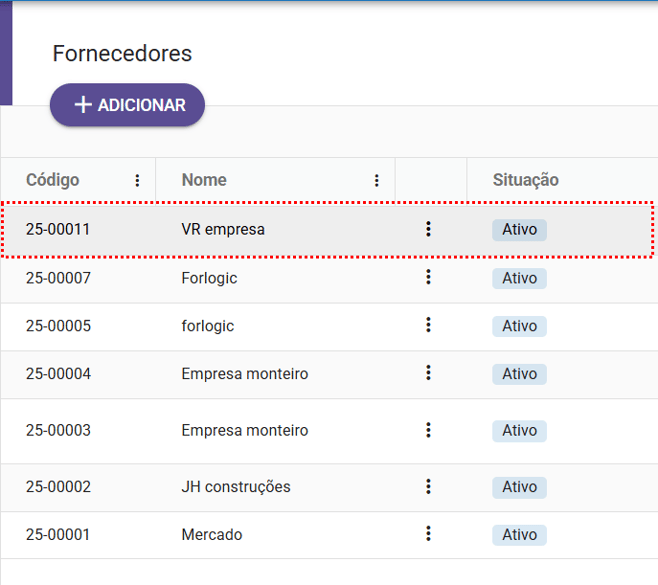Viewport: 658px width, 585px height.
Task: Open actions menu for supplier 25-00004
Action: tap(428, 373)
